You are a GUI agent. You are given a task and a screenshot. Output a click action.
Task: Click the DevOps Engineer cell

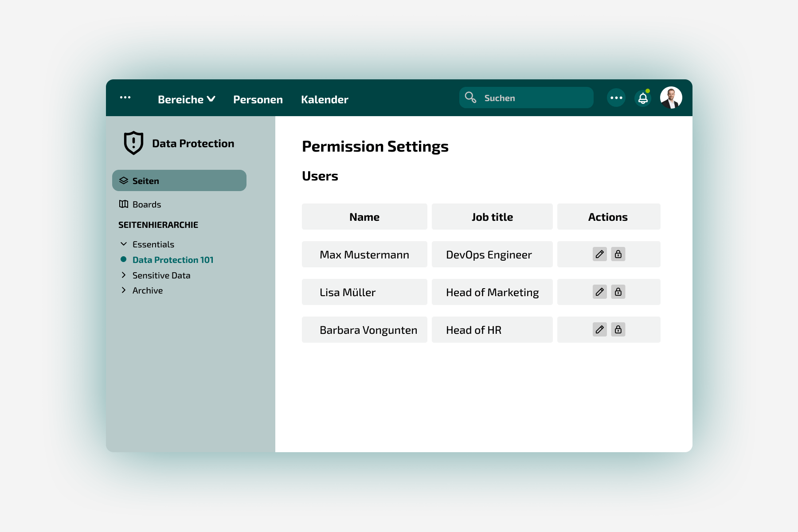492,254
